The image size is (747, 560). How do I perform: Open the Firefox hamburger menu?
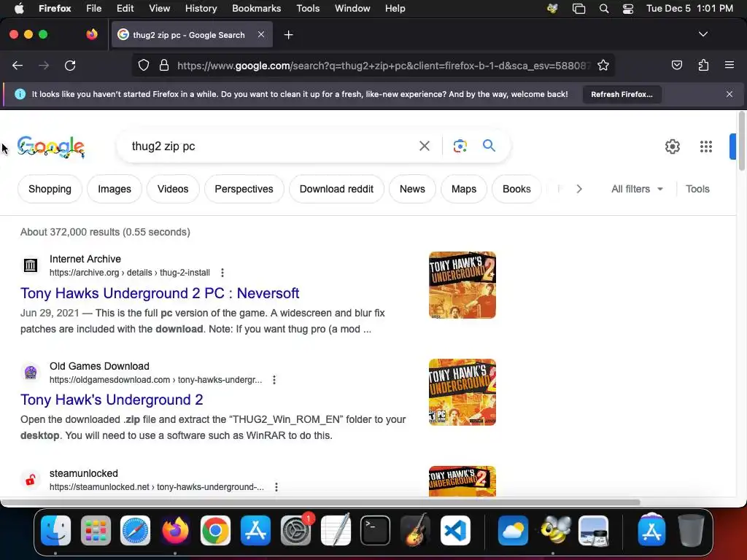point(729,65)
